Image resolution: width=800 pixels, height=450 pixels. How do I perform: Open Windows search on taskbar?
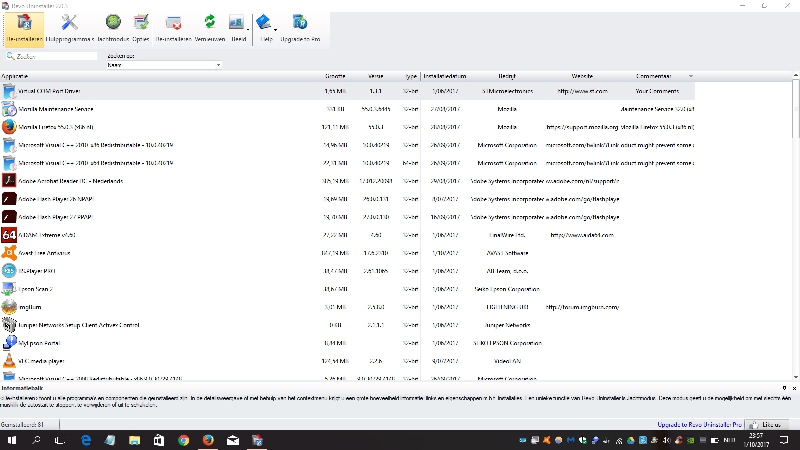tap(36, 440)
